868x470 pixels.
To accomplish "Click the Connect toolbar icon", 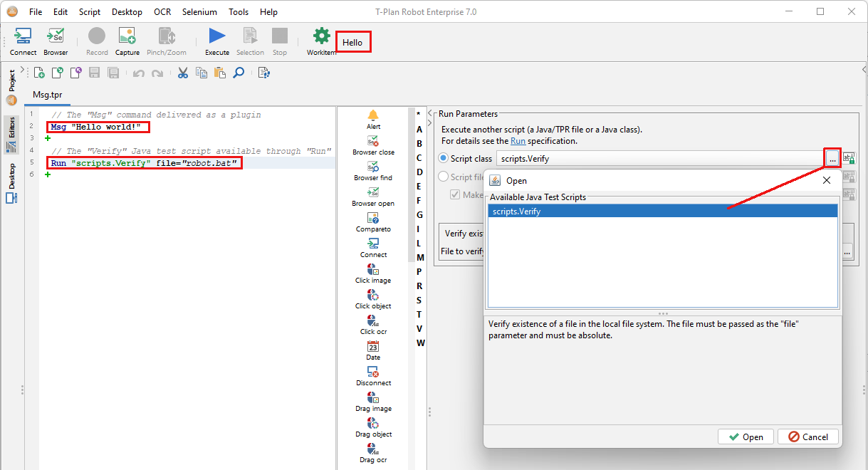I will click(x=23, y=38).
